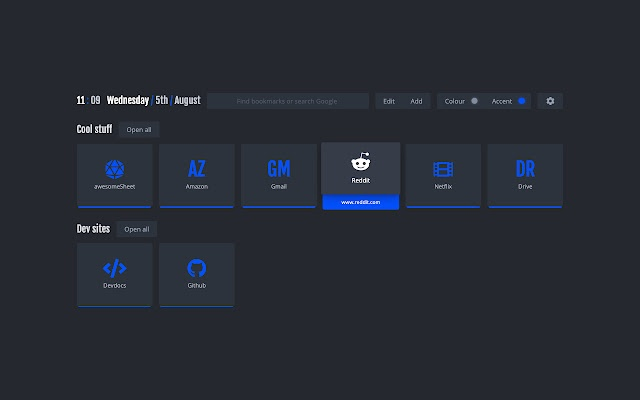
Task: Click the blue Accent colour dot
Action: (522, 101)
